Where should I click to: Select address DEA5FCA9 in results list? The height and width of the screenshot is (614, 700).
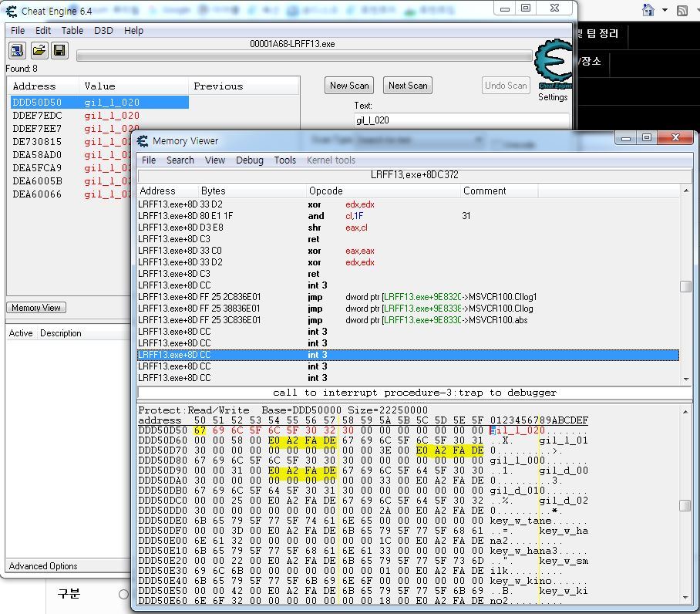coord(72,168)
